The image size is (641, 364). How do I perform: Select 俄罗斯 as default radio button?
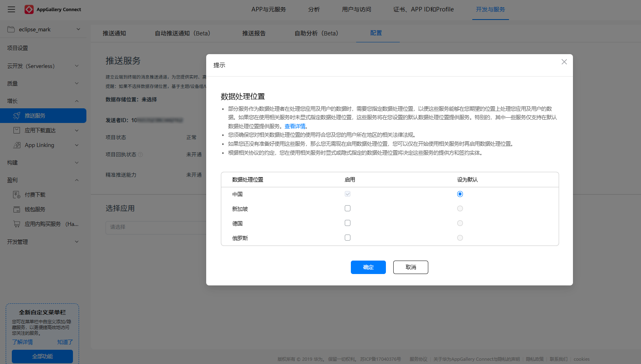pos(460,238)
